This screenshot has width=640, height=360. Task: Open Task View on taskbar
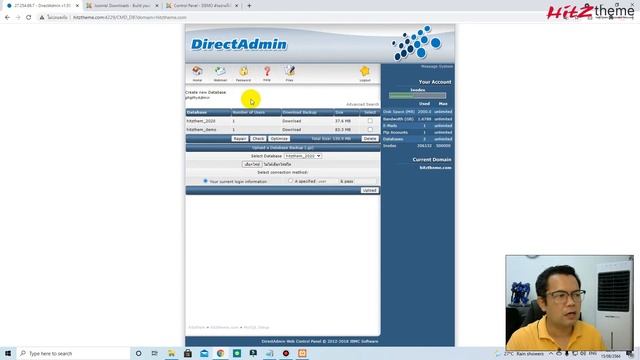click(155, 353)
